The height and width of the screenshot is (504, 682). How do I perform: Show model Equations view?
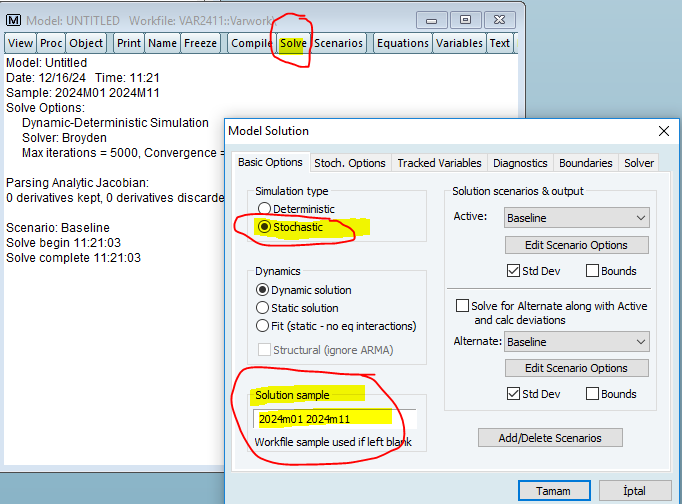pyautogui.click(x=403, y=43)
